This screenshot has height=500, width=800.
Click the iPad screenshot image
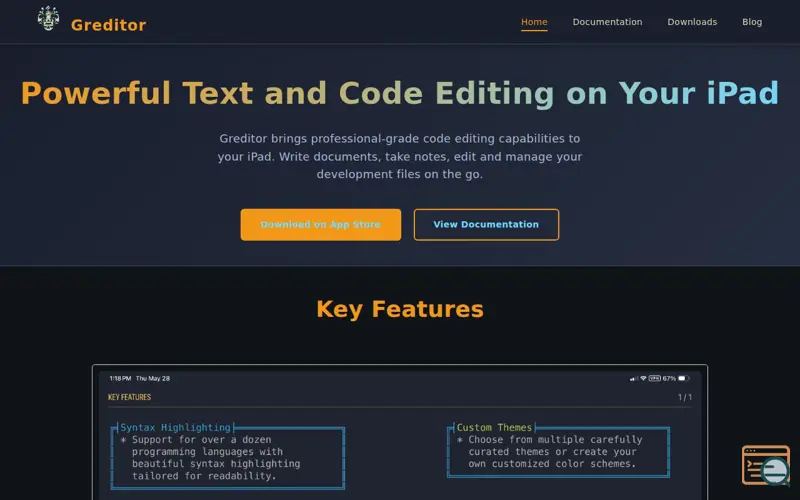400,433
